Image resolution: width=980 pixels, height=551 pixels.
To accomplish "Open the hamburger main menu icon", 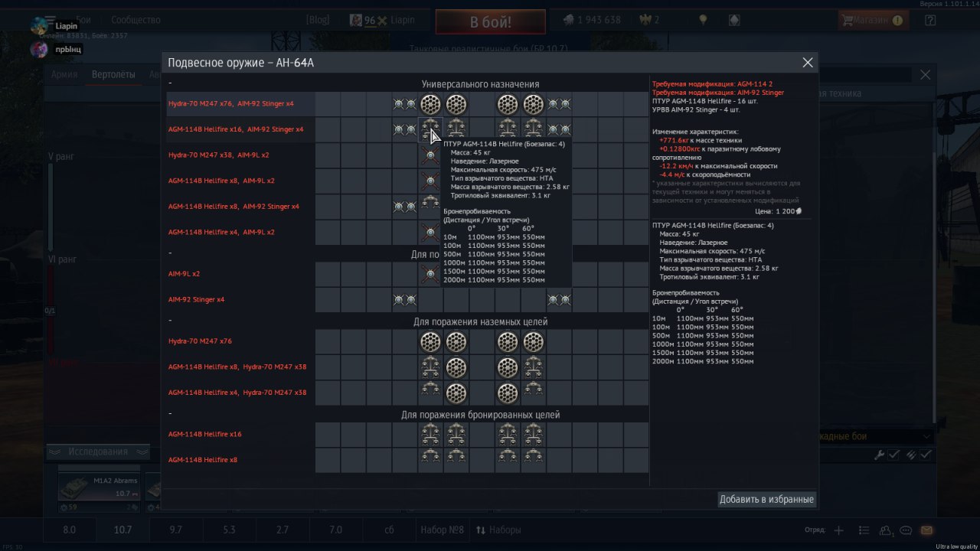I will (x=51, y=19).
